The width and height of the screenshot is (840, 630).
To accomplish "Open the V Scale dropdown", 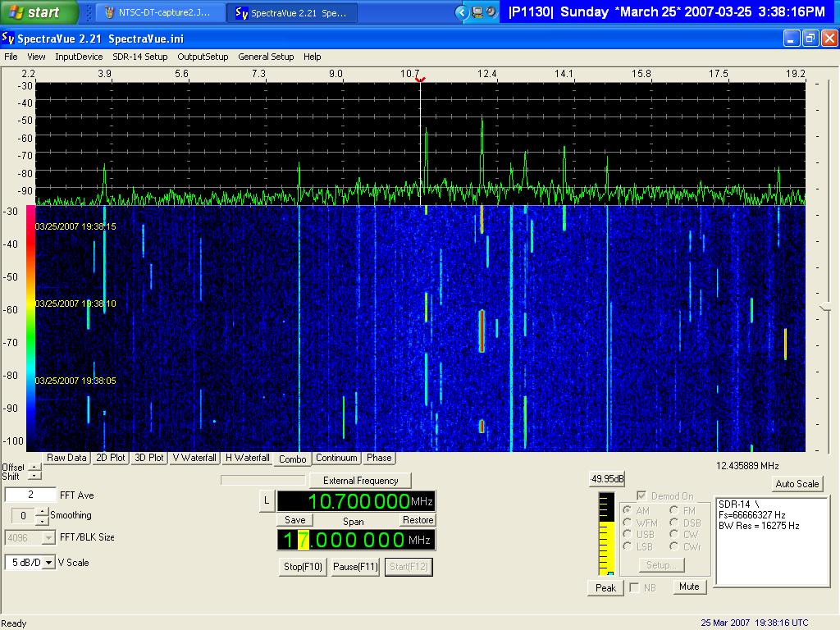I will click(48, 563).
